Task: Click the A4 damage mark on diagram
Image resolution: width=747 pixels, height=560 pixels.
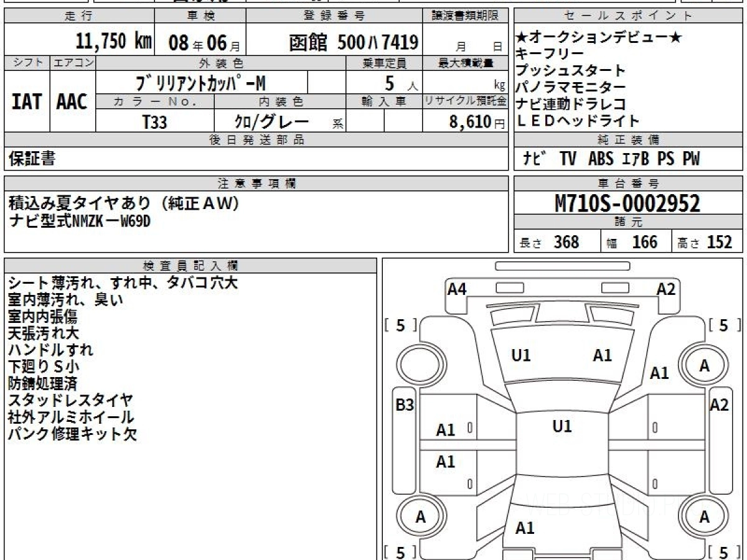Action: tap(457, 289)
